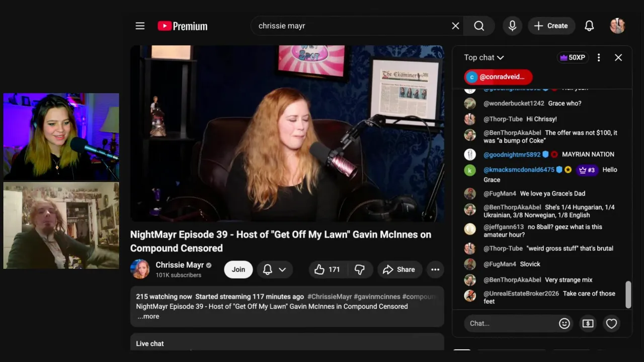644x362 pixels.
Task: Open account avatar menu
Action: click(x=617, y=26)
